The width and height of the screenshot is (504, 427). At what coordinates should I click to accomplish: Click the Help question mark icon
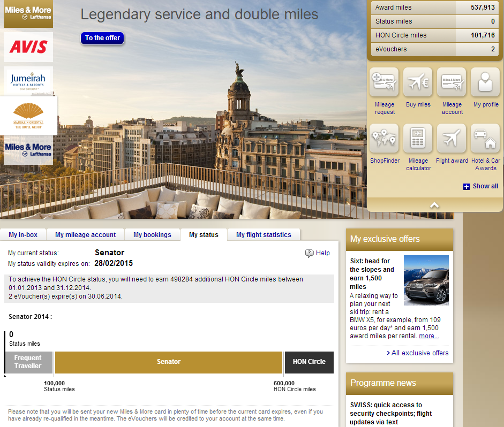[x=309, y=254]
